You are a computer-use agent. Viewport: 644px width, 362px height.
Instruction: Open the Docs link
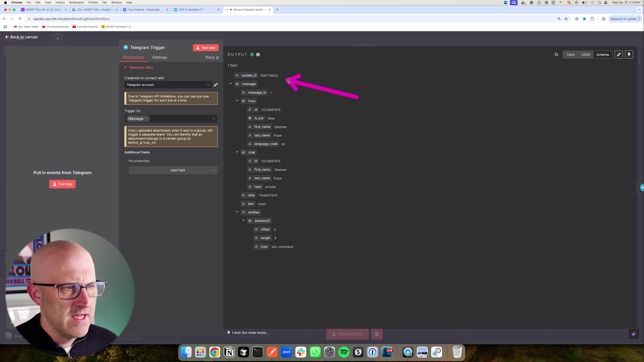point(212,57)
